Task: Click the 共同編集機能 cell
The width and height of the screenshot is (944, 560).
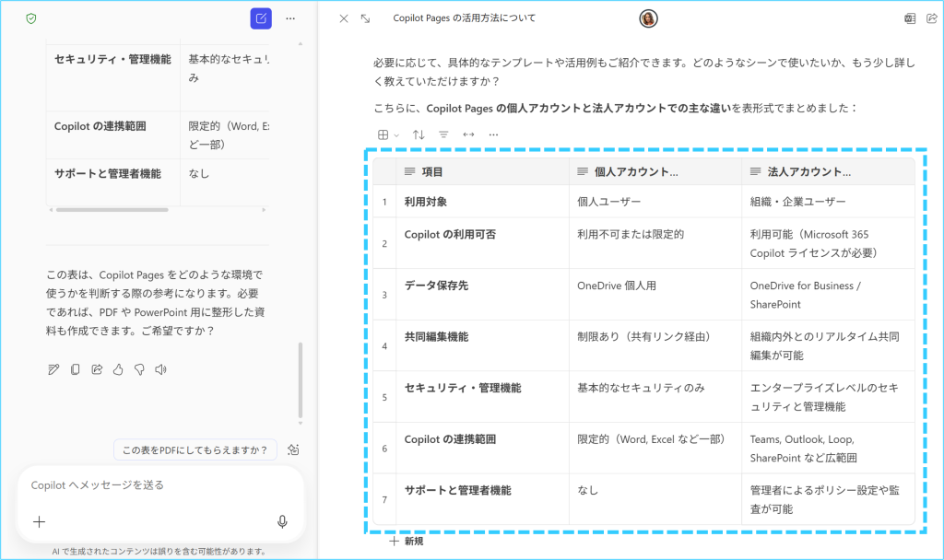Action: [483, 346]
